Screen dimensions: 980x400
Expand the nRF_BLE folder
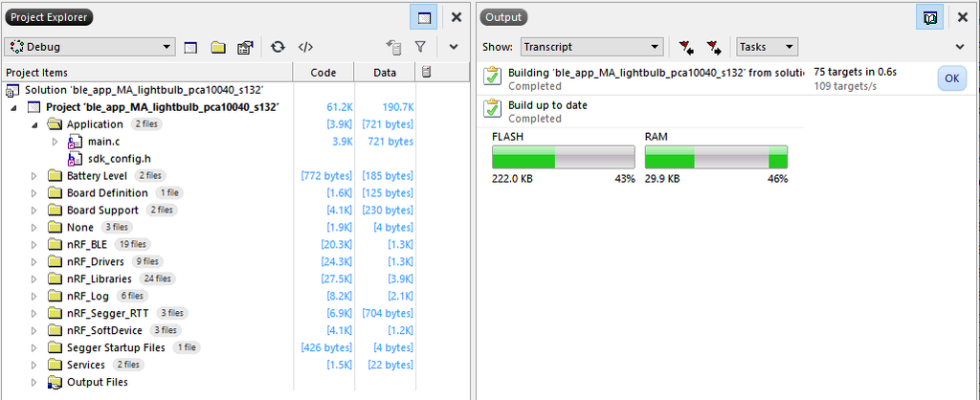tap(34, 244)
